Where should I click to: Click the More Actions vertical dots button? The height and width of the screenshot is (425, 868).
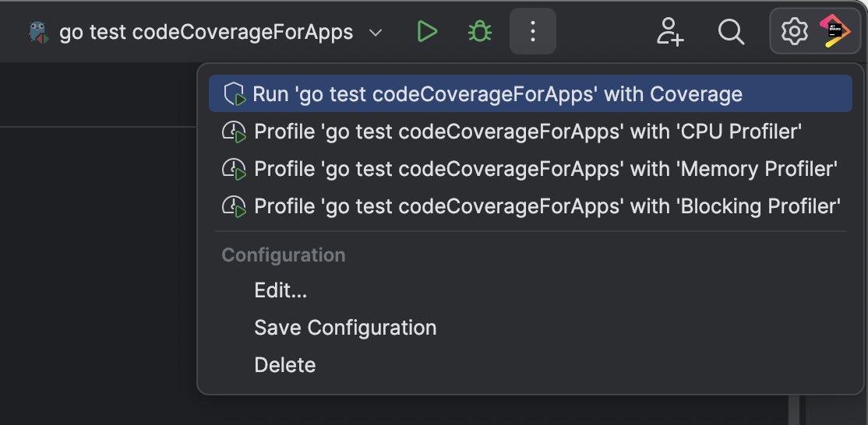[533, 32]
